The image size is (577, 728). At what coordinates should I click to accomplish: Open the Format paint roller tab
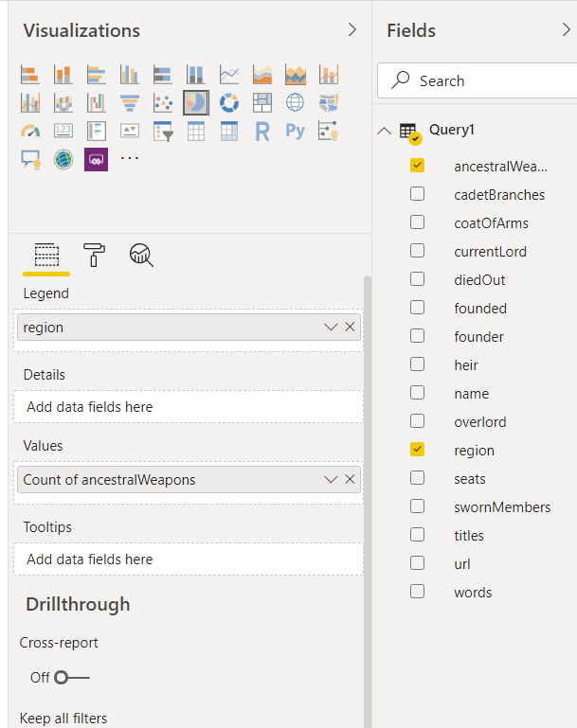click(x=95, y=254)
